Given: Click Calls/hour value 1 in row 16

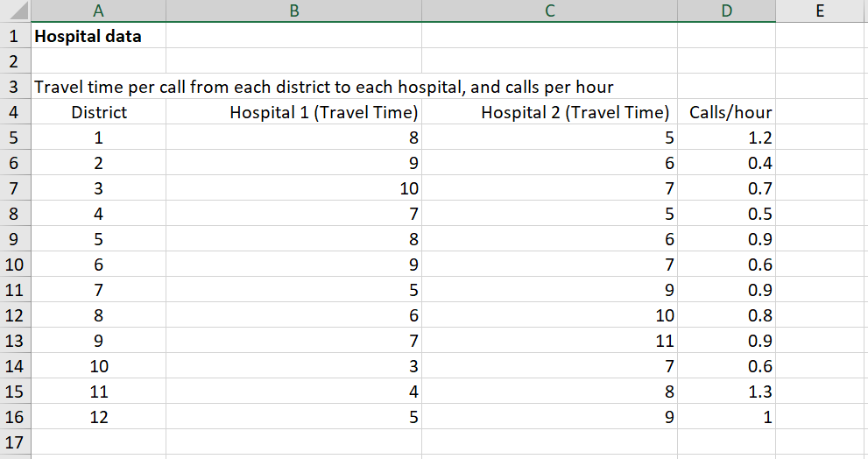Looking at the screenshot, I should pos(726,416).
